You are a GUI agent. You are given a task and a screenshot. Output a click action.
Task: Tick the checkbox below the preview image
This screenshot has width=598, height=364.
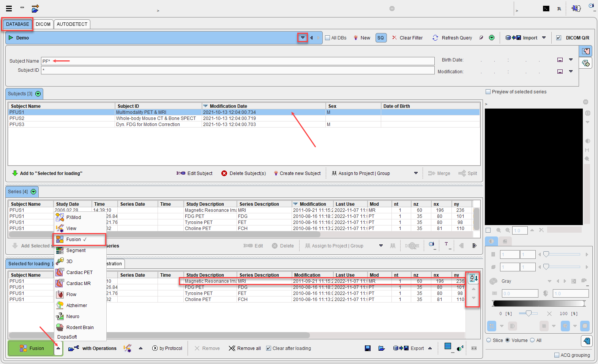[x=488, y=230]
